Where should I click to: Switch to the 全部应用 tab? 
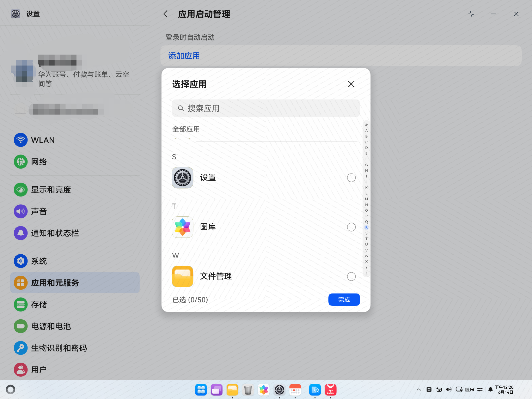pyautogui.click(x=186, y=129)
